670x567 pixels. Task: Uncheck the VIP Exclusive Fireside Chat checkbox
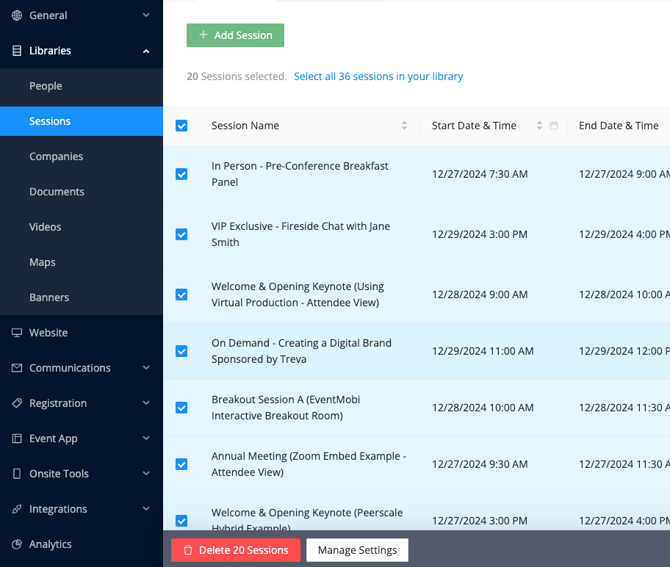[181, 234]
